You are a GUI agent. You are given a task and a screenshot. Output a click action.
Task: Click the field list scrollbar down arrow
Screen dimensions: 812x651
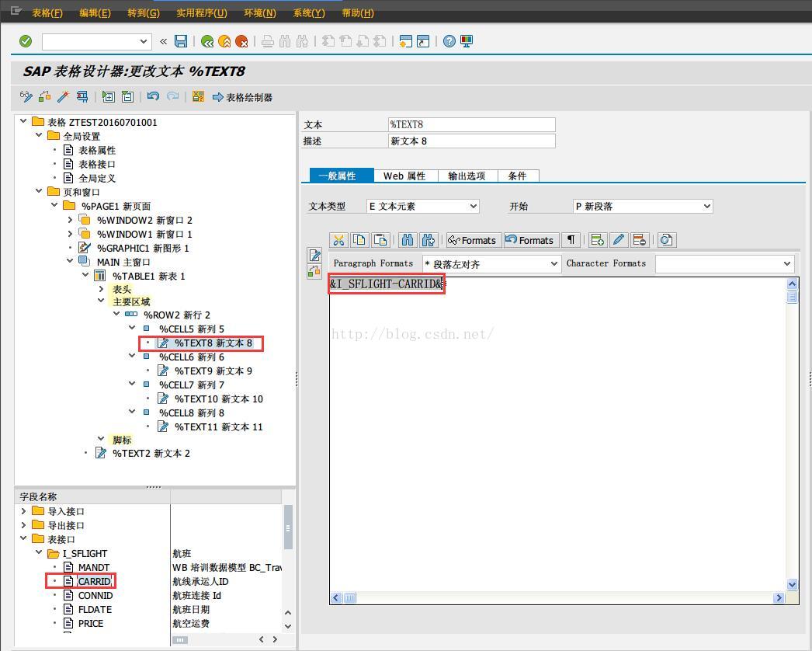pos(288,625)
